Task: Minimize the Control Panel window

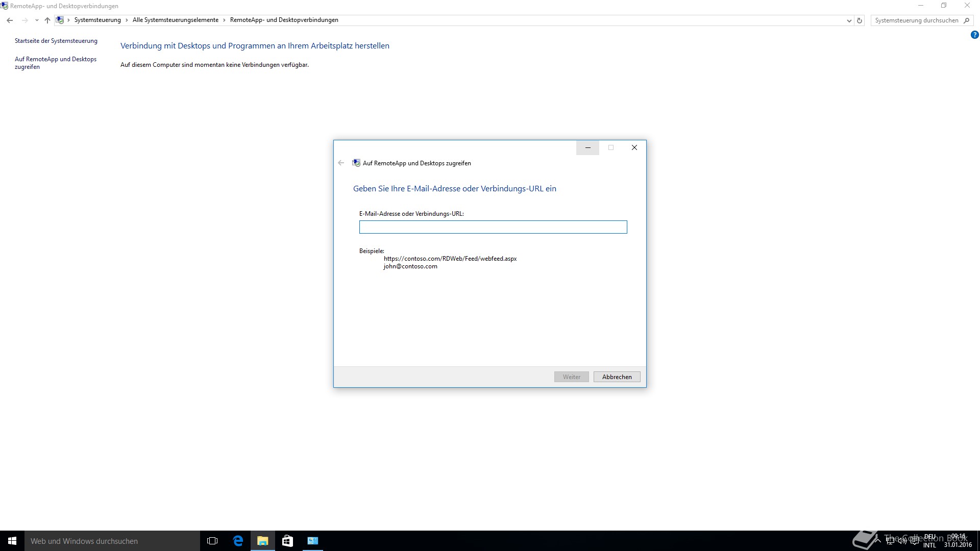Action: (x=921, y=6)
